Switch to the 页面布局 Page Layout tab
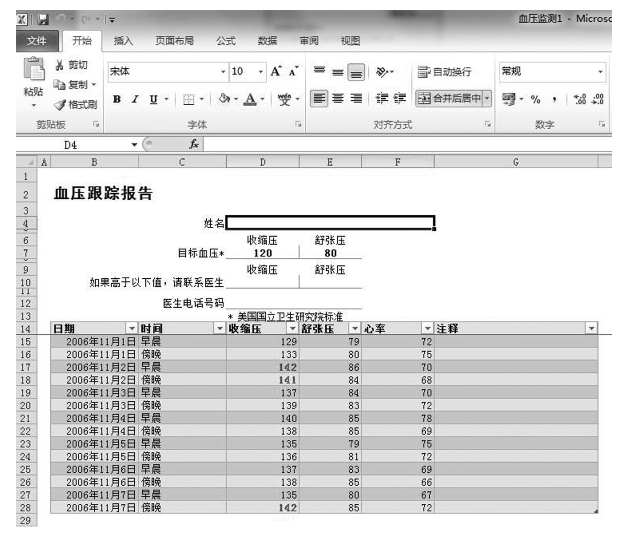The height and width of the screenshot is (535, 626). click(174, 41)
